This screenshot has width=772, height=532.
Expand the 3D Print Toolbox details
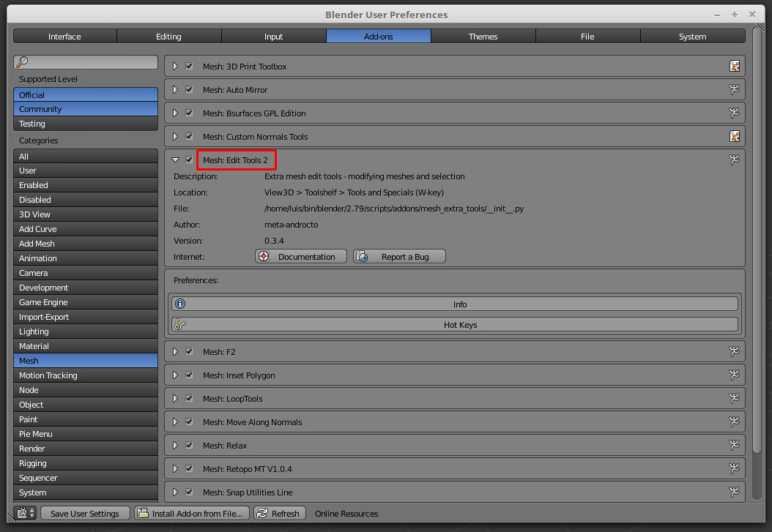175,66
